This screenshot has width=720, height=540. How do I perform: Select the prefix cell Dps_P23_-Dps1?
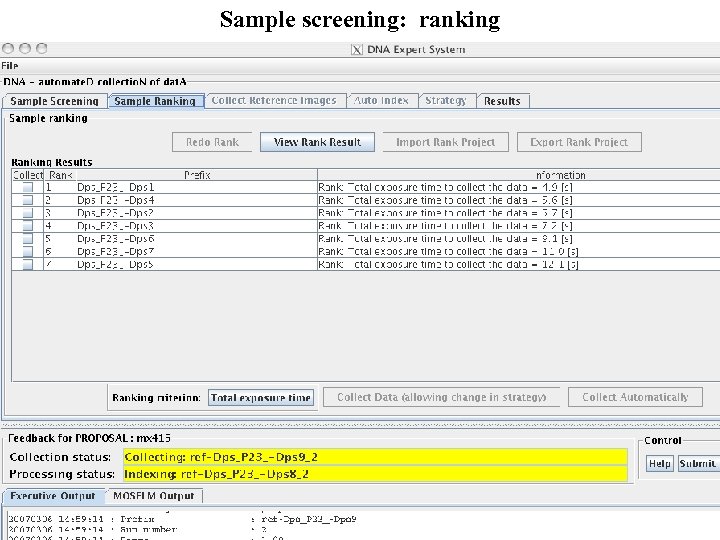click(x=197, y=187)
